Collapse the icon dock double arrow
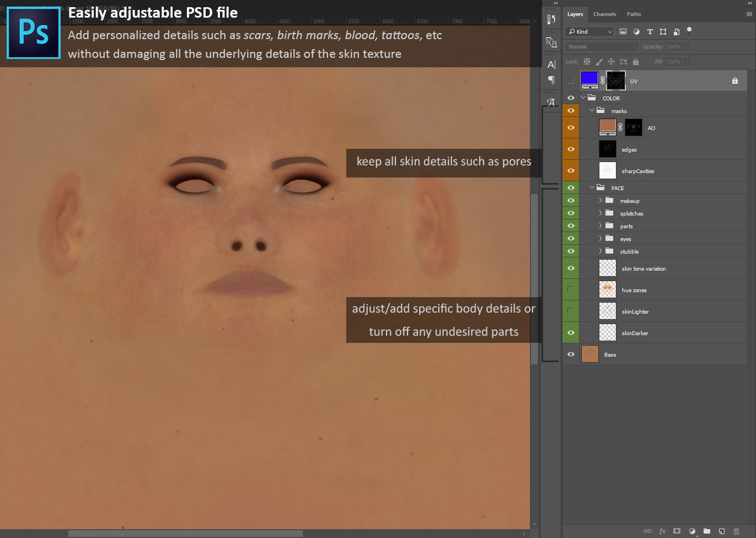756x538 pixels. 555,3
